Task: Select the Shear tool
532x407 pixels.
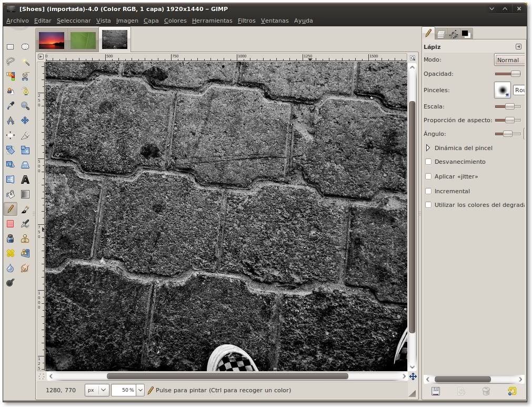Action: tap(10, 165)
